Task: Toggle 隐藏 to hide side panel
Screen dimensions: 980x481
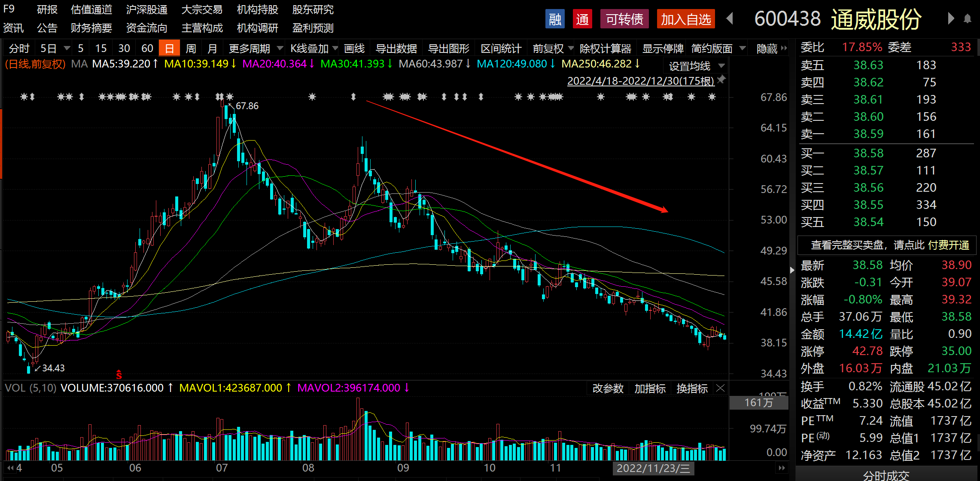Action: [x=767, y=49]
